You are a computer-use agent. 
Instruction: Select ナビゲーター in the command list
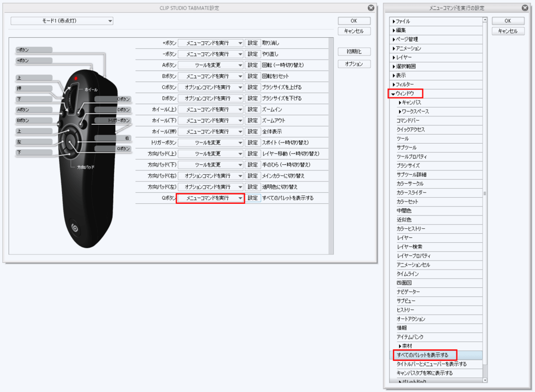click(x=436, y=292)
